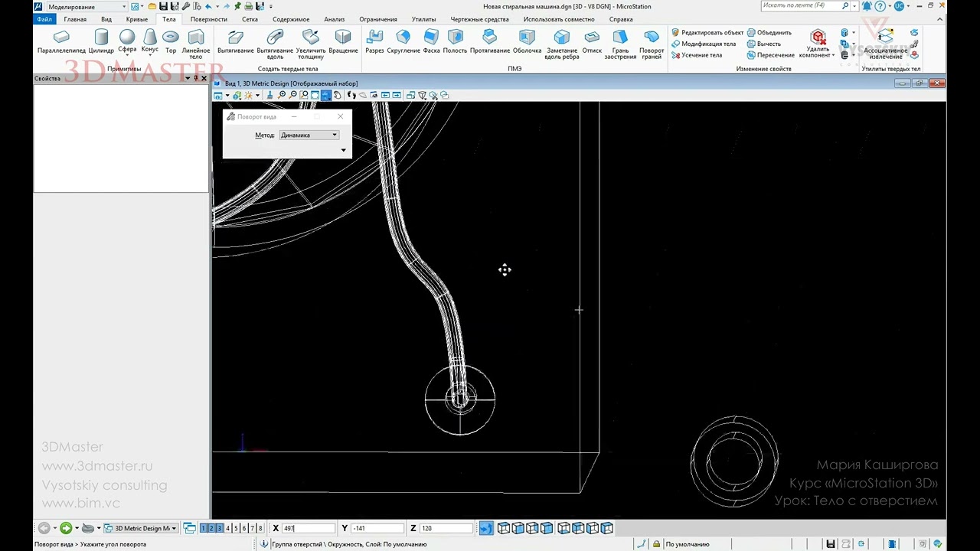Click the Редактировать объект button
The image size is (980, 551).
click(x=707, y=33)
